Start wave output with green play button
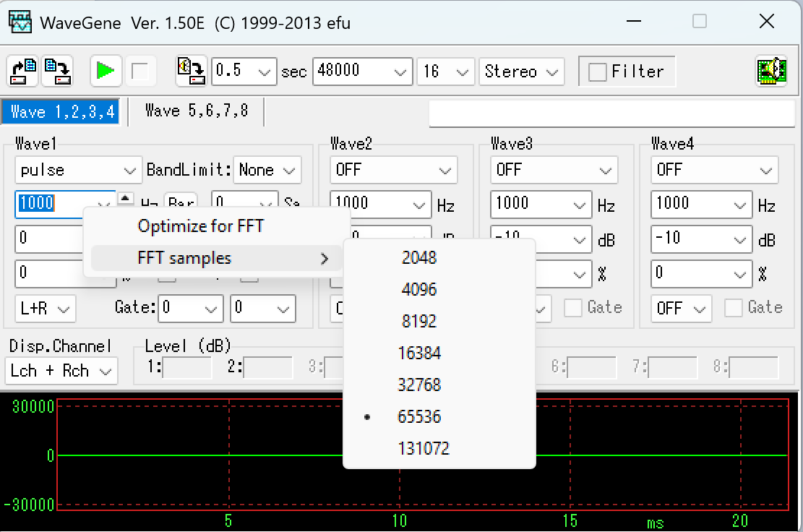803x532 pixels. coord(106,71)
